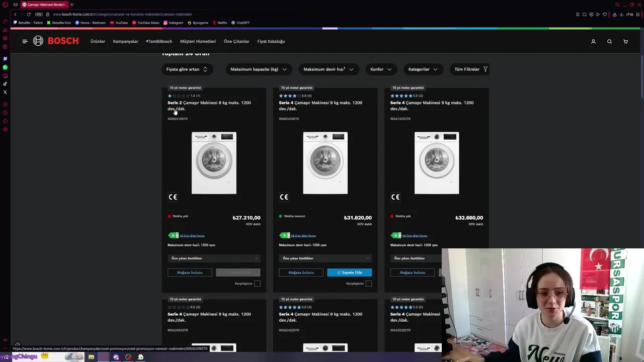Viewport: 644px width, 362px height.
Task: Expand Öne çıkan özellikler for WAN24180TR
Action: tap(214, 258)
